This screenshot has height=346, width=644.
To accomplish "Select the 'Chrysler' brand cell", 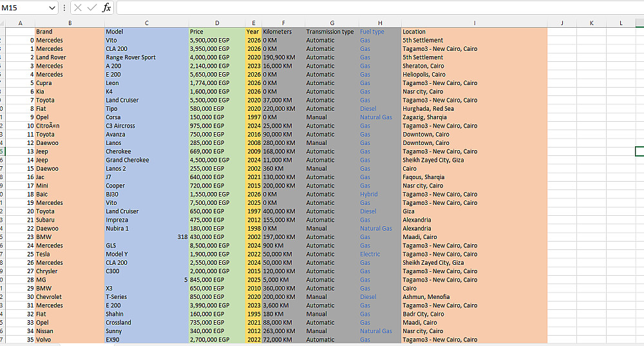I will point(70,271).
